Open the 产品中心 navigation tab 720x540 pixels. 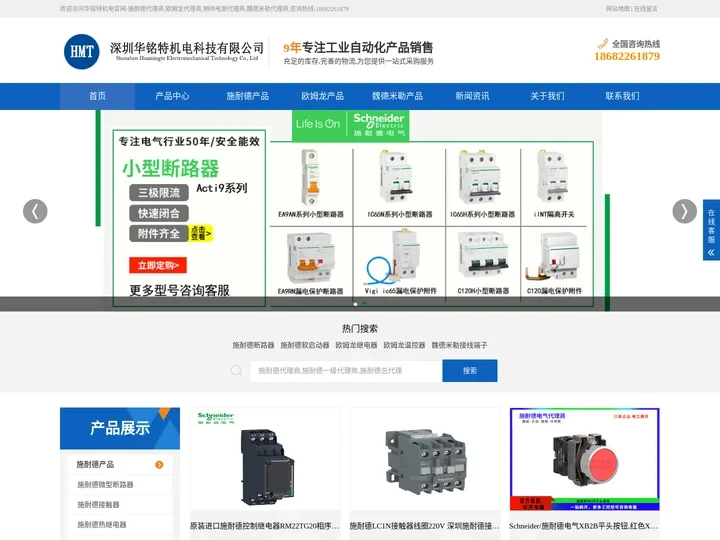[172, 96]
